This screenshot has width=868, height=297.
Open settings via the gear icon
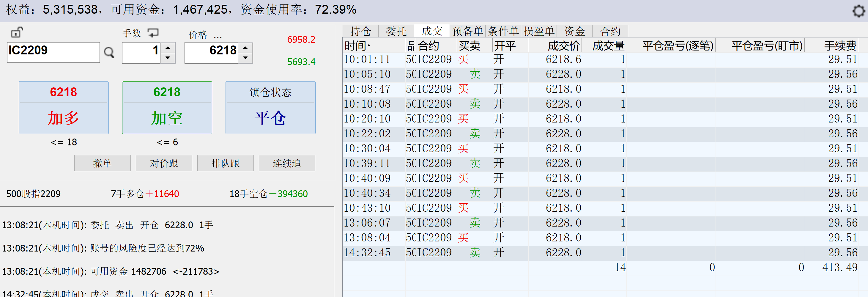[x=858, y=11]
